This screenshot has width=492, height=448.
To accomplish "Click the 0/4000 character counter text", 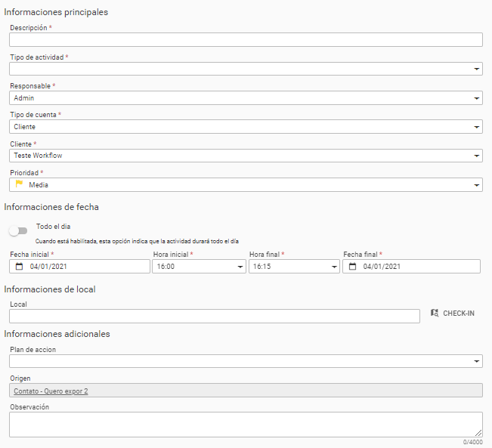I will pos(472,442).
